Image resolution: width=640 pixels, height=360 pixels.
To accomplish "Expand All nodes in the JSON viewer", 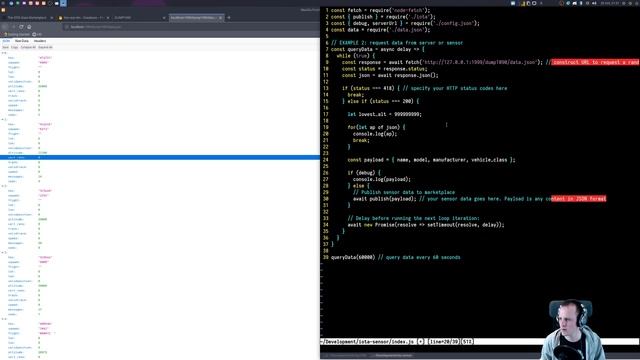I will (45, 47).
